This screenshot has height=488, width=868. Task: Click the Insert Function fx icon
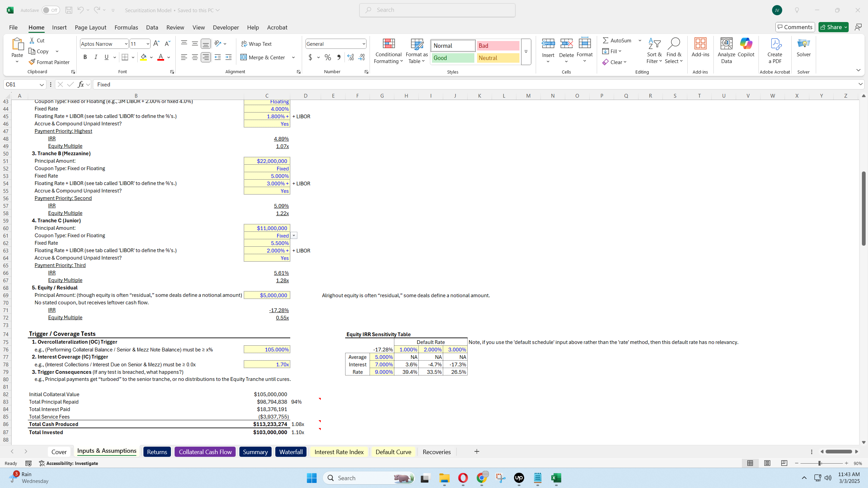(81, 84)
